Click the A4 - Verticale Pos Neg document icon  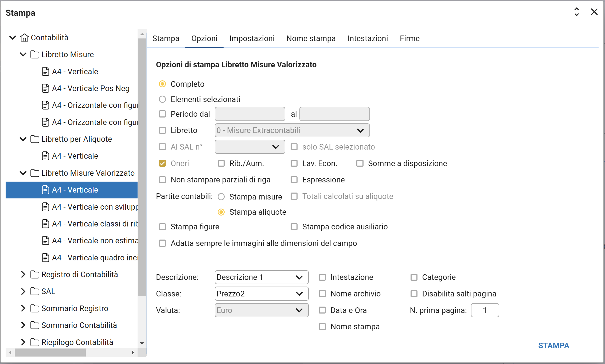point(46,88)
